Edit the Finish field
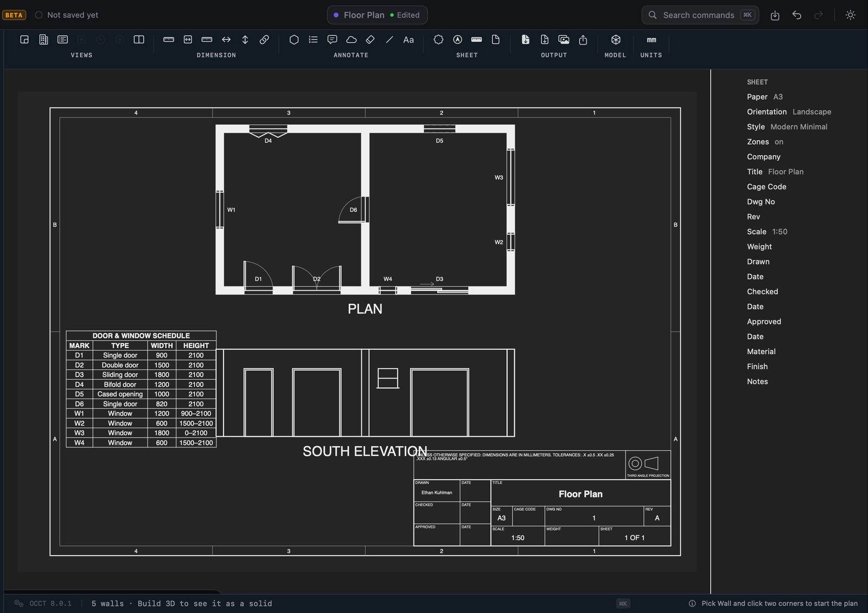Image resolution: width=868 pixels, height=613 pixels. (x=757, y=366)
